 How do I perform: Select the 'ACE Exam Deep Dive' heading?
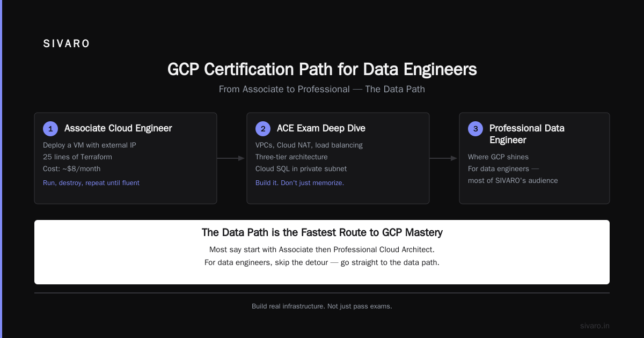point(321,128)
